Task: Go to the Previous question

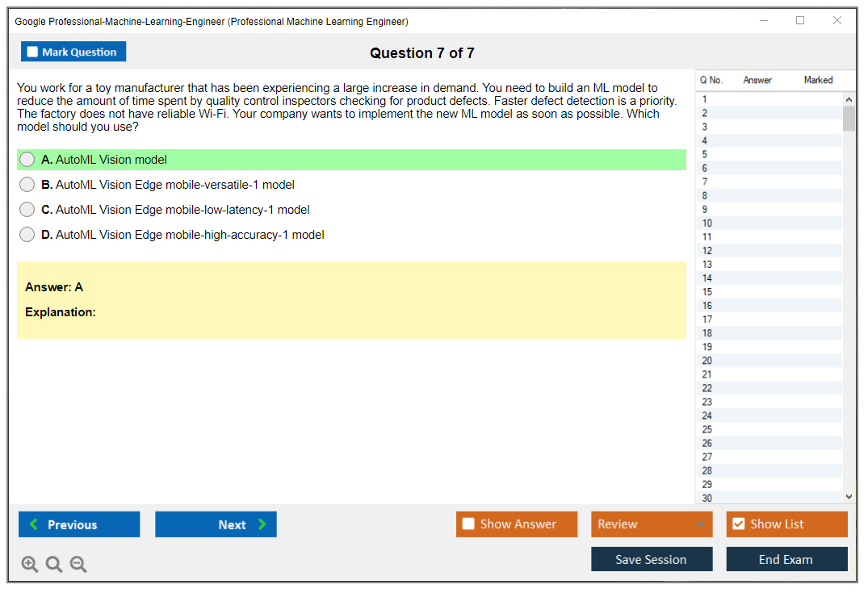Action: [x=79, y=524]
